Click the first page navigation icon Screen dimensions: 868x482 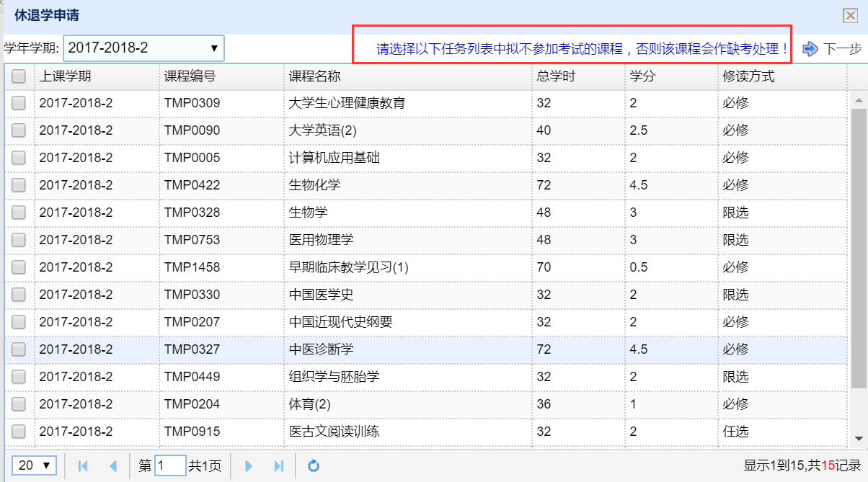[83, 466]
